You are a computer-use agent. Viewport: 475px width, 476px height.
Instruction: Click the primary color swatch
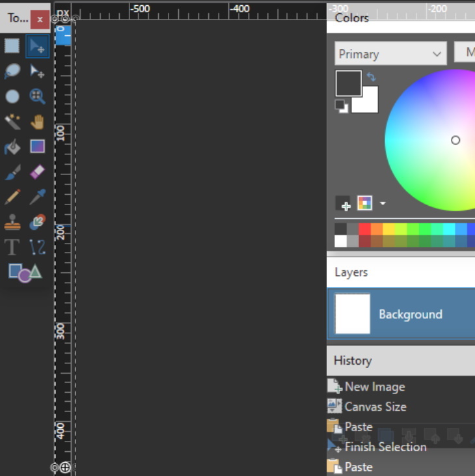[349, 83]
